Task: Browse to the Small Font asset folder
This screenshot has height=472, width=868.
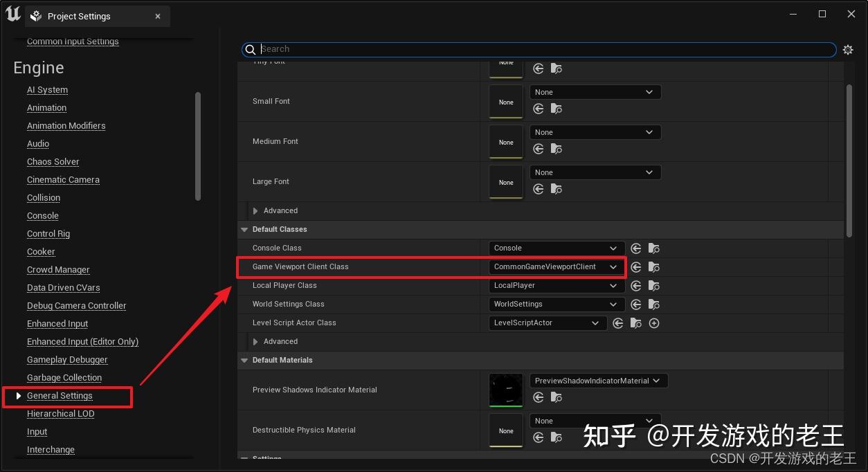Action: point(557,109)
